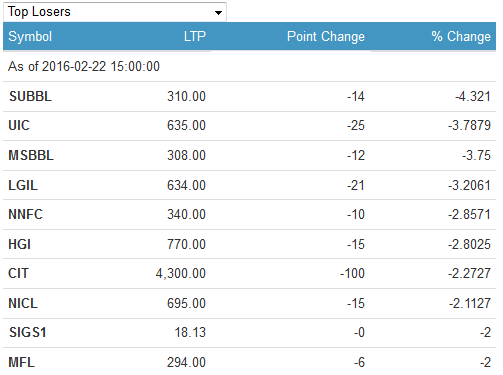Sort by the Symbol column header
Image resolution: width=503 pixels, height=375 pixels.
click(x=30, y=36)
